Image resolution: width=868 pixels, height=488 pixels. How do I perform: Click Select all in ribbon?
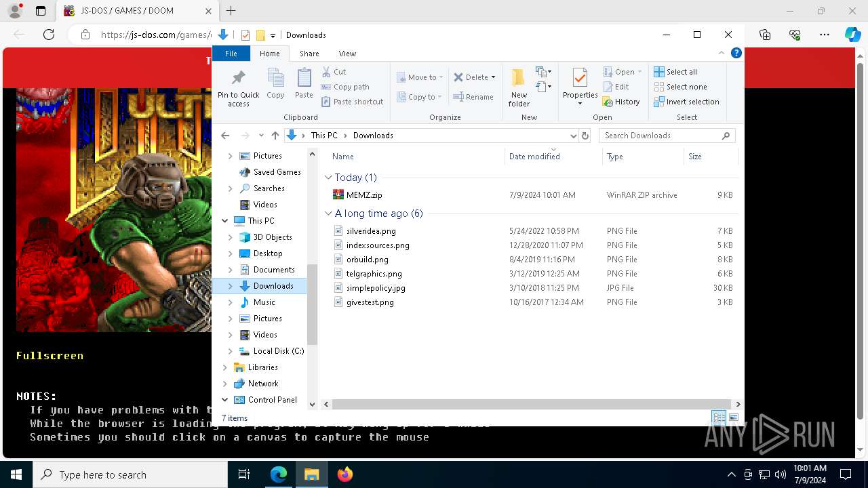tap(675, 72)
